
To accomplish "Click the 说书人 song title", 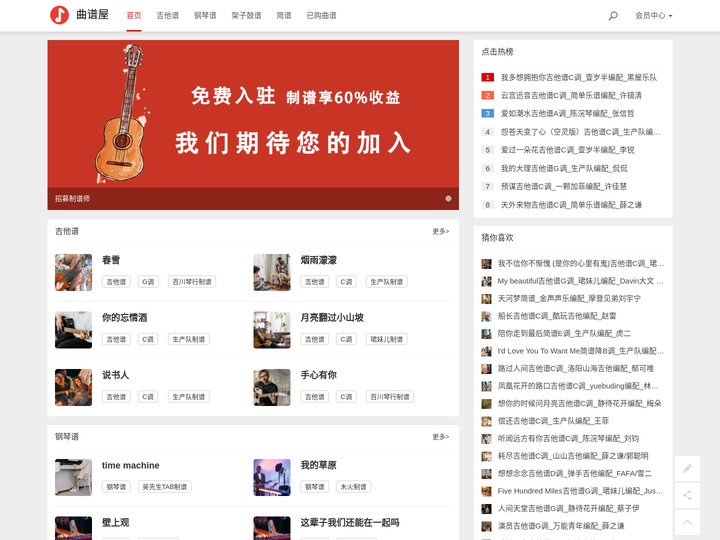I will coord(115,375).
